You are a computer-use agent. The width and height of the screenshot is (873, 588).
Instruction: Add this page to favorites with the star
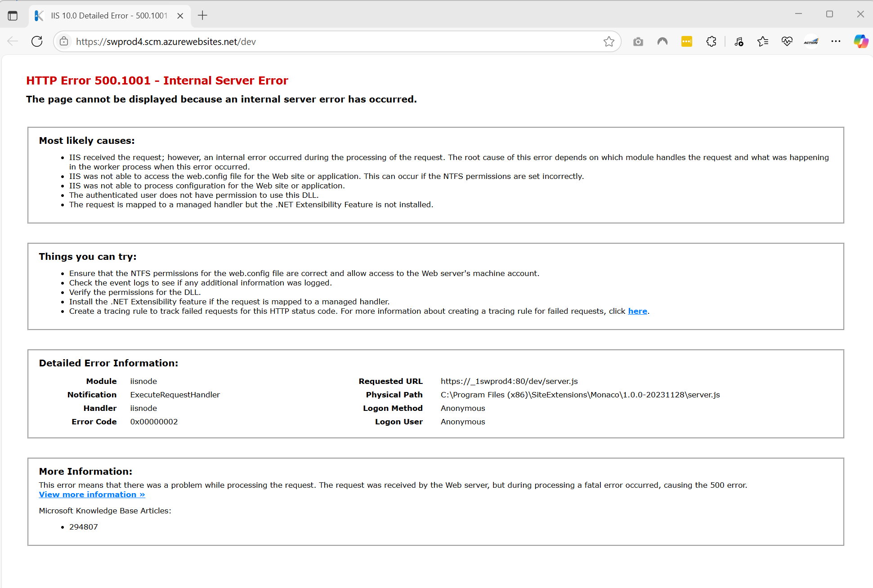[x=609, y=41]
